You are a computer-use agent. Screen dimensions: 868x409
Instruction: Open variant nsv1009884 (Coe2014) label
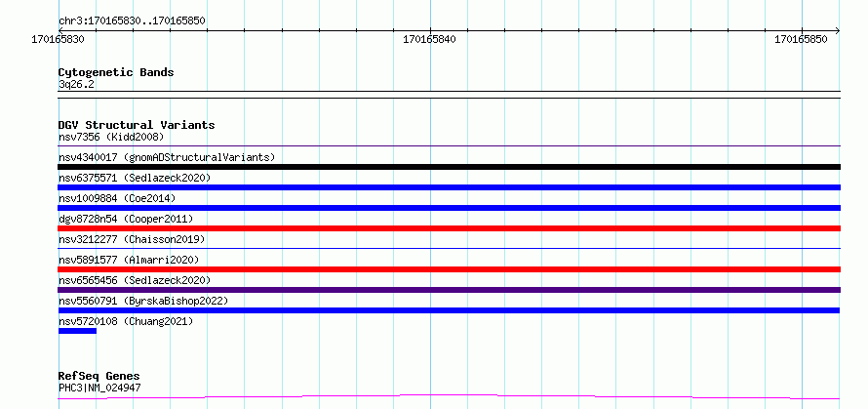pyautogui.click(x=117, y=198)
